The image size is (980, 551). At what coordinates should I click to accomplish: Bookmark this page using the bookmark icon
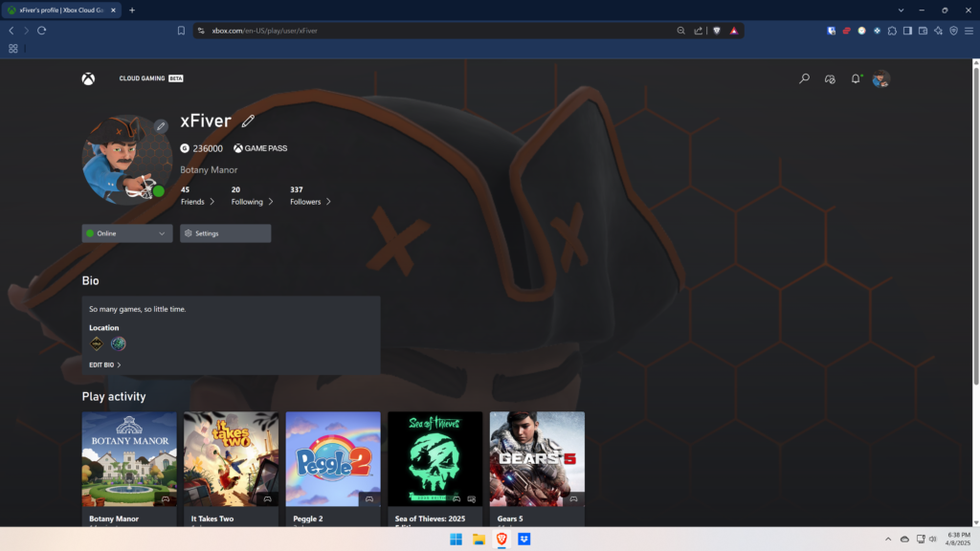coord(181,31)
